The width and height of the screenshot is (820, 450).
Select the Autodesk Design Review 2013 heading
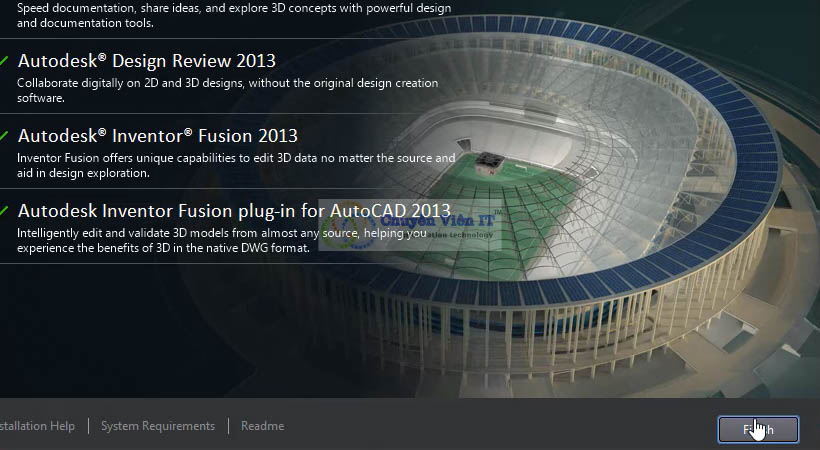(x=146, y=61)
